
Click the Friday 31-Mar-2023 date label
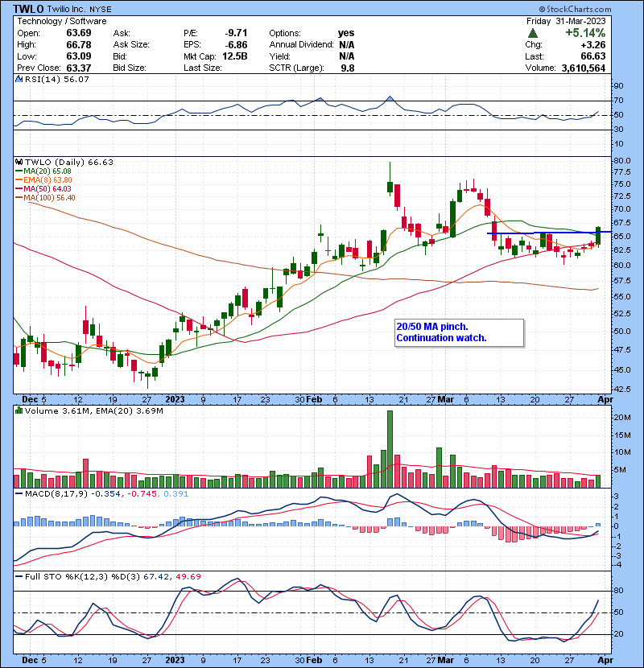(x=566, y=21)
